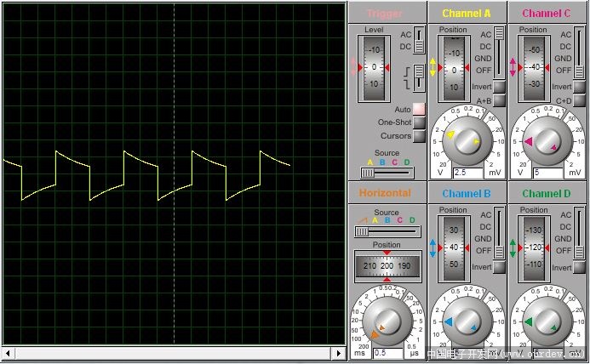The image size is (590, 364).
Task: Click Trigger Source letter B
Action: click(x=382, y=162)
